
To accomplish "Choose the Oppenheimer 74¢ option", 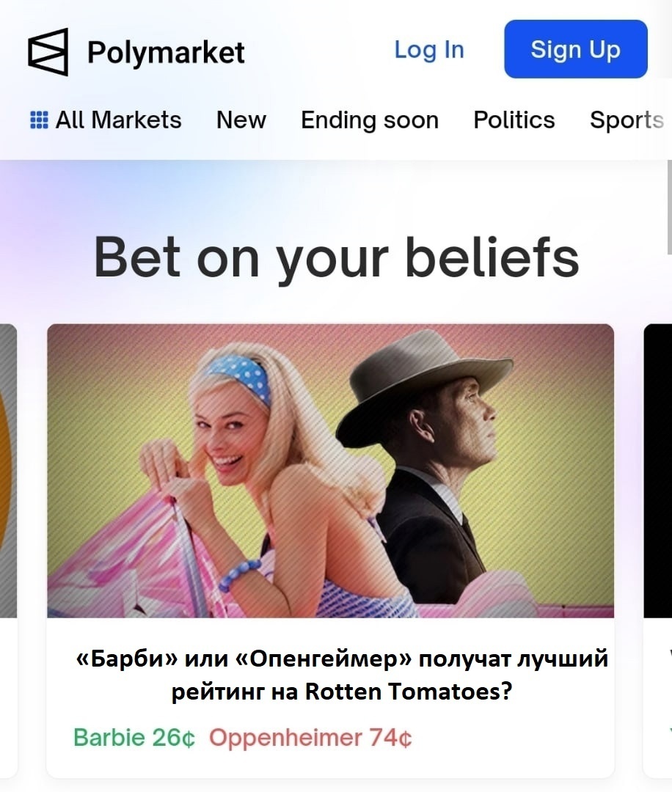I will 310,738.
